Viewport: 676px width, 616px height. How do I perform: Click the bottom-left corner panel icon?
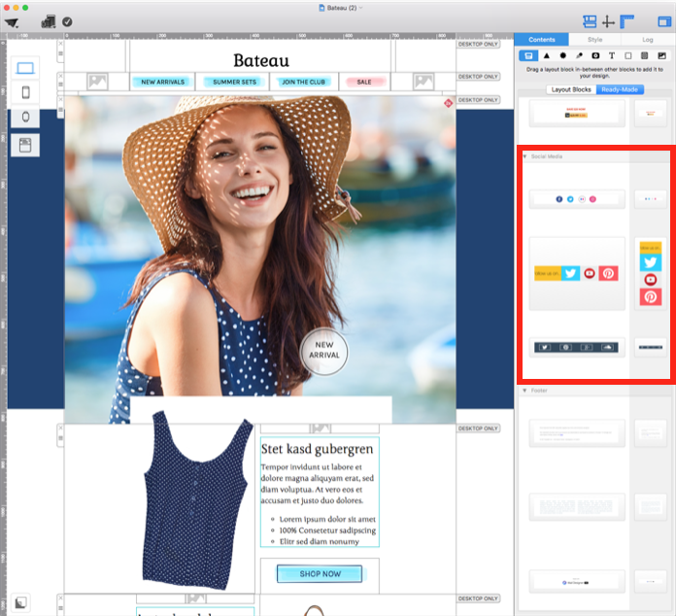pos(20,602)
